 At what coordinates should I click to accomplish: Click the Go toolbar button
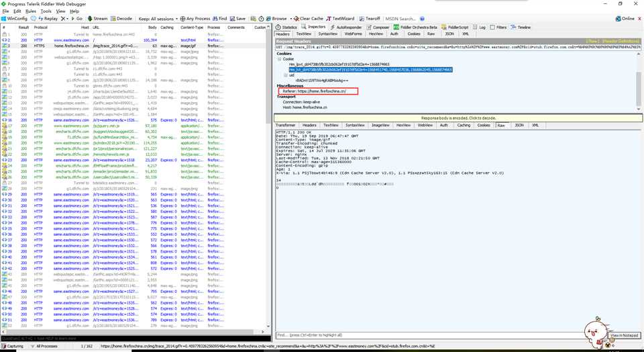[x=76, y=19]
